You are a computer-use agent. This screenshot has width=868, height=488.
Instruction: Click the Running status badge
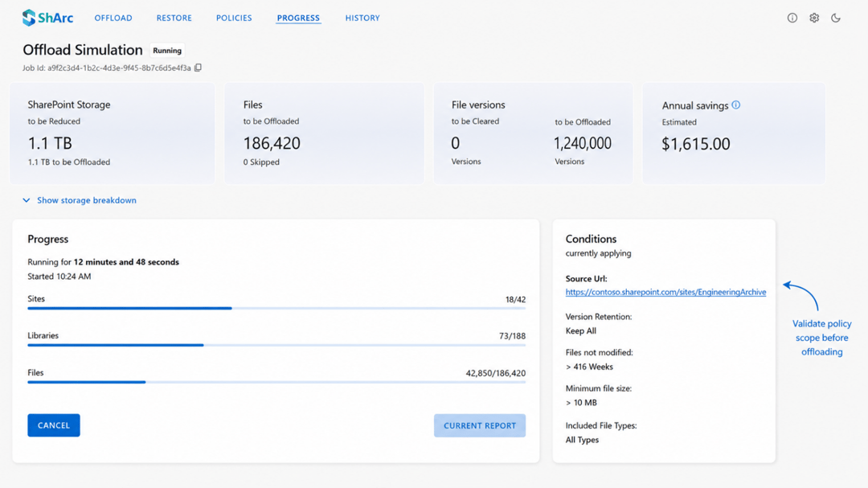167,51
